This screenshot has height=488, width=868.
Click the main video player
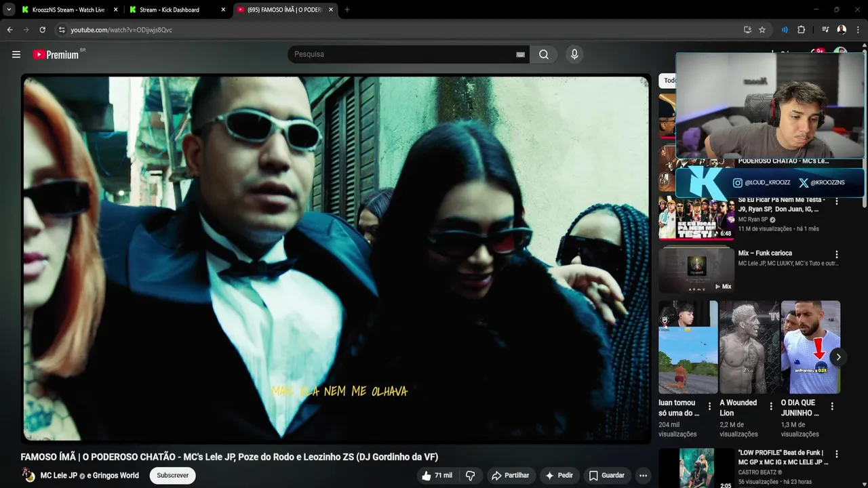click(336, 258)
